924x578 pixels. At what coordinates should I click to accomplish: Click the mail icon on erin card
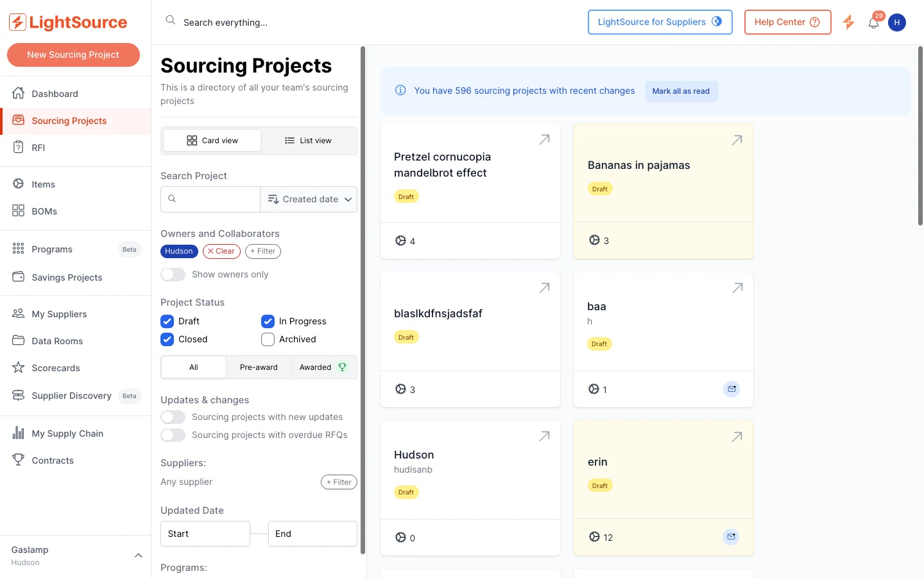coord(731,536)
